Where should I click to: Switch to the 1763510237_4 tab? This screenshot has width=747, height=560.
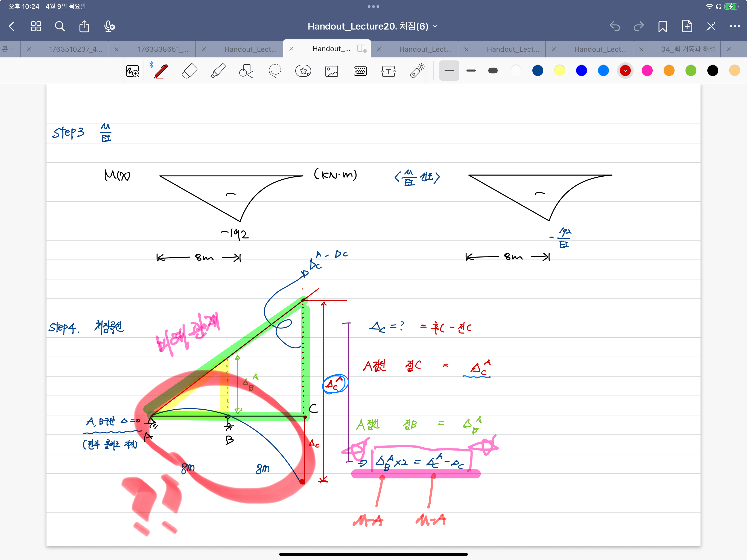pyautogui.click(x=75, y=49)
